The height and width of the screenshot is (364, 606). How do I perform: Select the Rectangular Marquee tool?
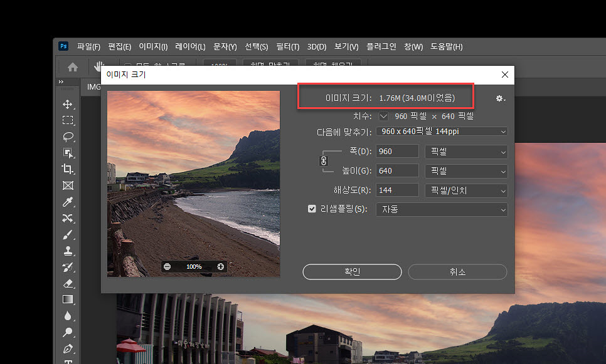[x=68, y=120]
